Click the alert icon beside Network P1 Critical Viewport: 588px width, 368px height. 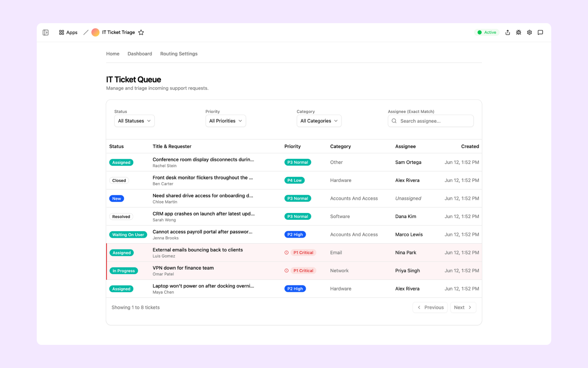[x=287, y=271]
